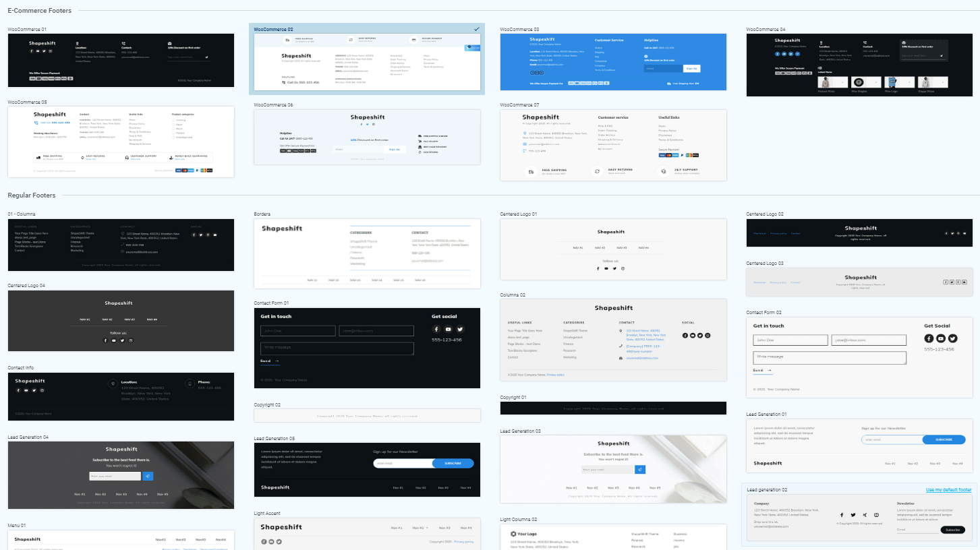Select the Light Accent footer thumbnail
Image resolution: width=980 pixels, height=550 pixels.
(367, 533)
